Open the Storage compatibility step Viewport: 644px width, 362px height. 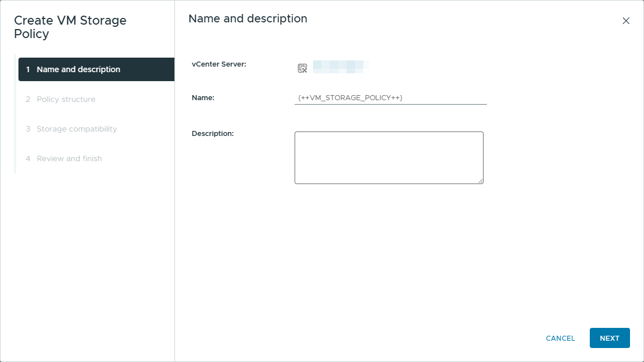77,129
